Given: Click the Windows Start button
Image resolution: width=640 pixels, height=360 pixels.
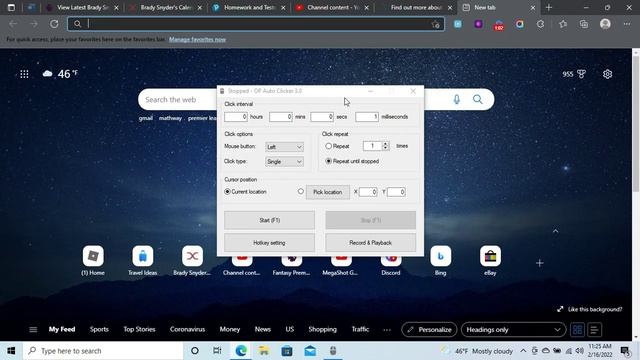Looking at the screenshot, I should point(11,351).
